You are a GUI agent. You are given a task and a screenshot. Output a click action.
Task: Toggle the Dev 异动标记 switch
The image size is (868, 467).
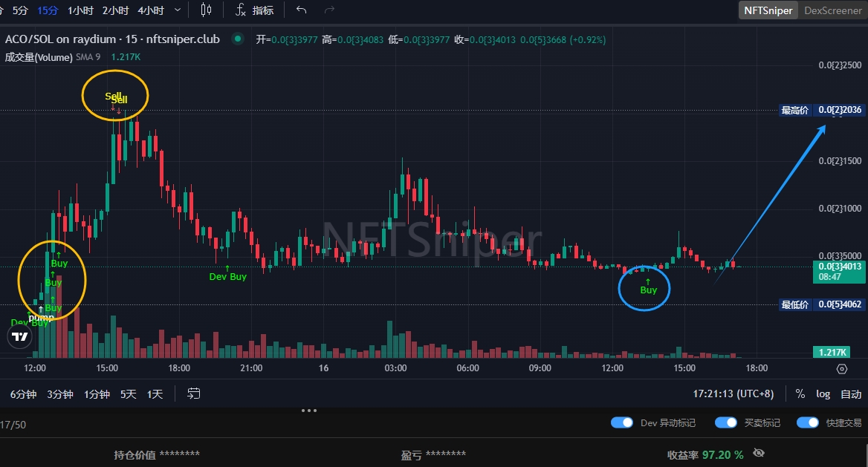click(622, 422)
